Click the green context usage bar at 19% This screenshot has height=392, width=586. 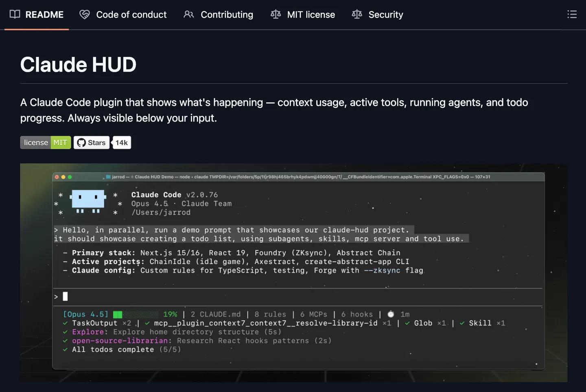118,314
